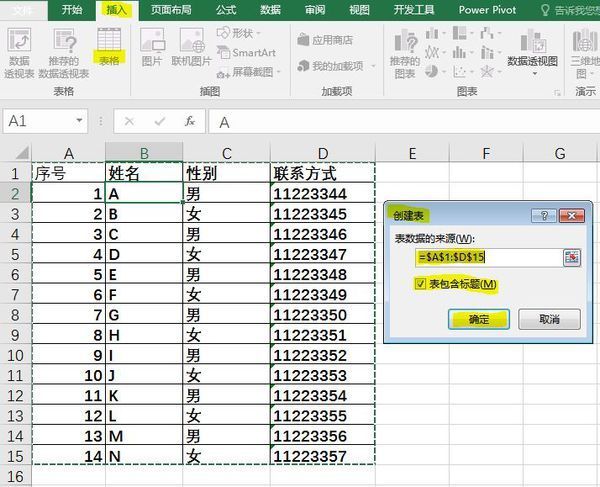Open the App Store (应用商店)
600x487 pixels.
pyautogui.click(x=325, y=39)
